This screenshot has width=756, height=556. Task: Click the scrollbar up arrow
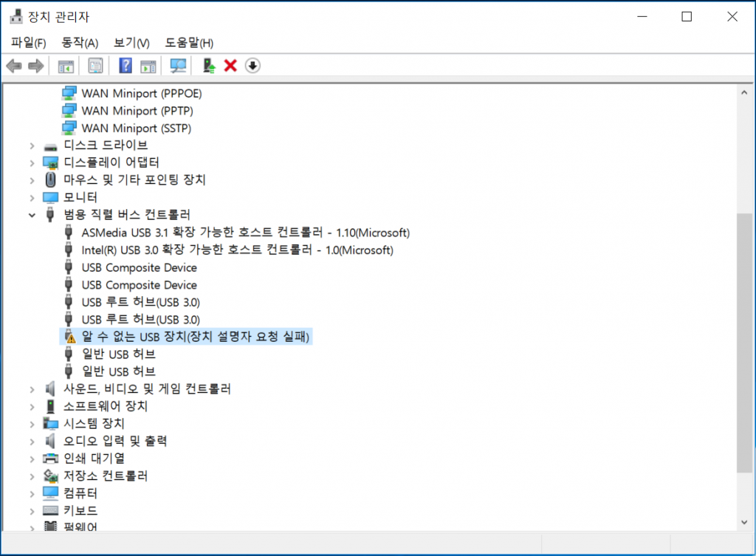[x=744, y=92]
